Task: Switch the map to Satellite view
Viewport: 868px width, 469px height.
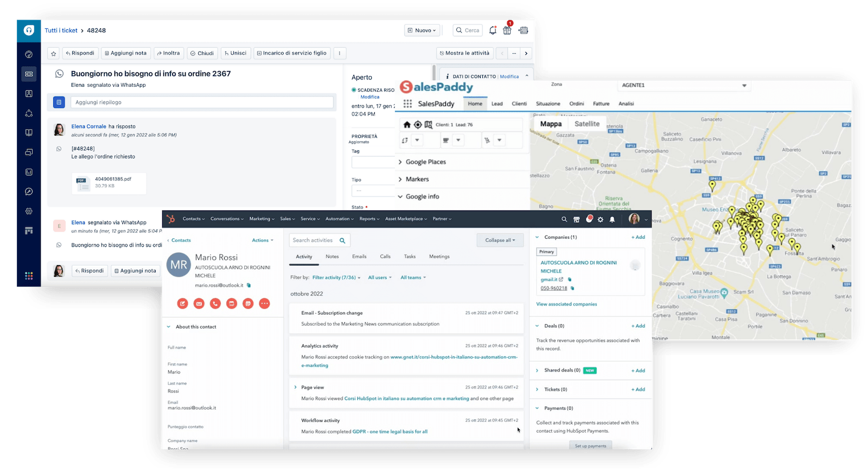Action: 587,124
